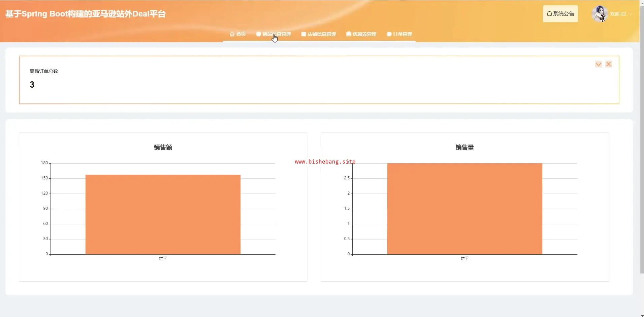Click the order total value 3
Screen dimensions: 644x317
click(x=32, y=85)
